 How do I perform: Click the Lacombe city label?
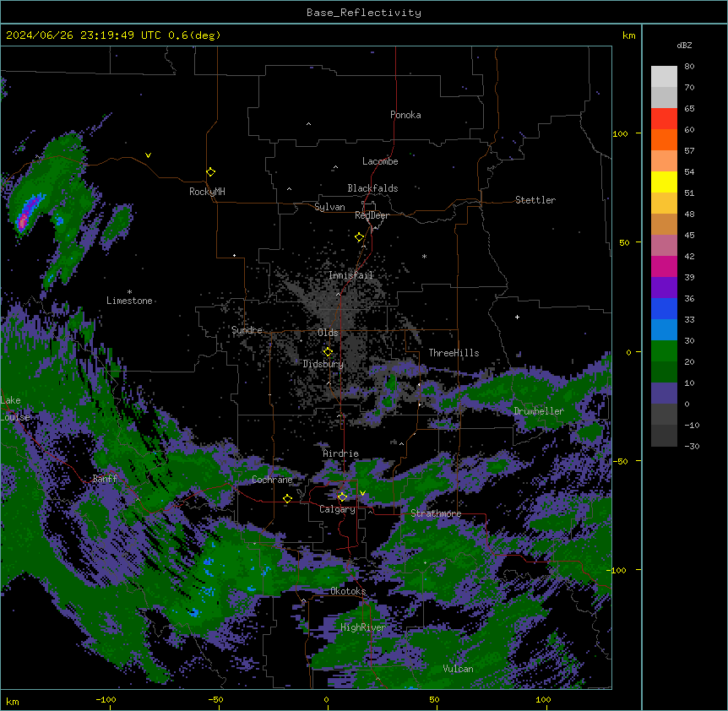(380, 161)
